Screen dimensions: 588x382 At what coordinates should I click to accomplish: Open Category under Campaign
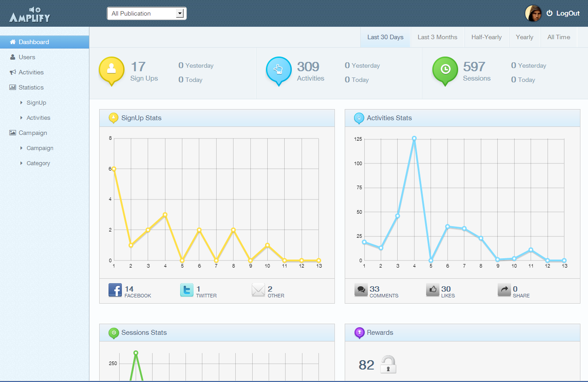coord(38,163)
